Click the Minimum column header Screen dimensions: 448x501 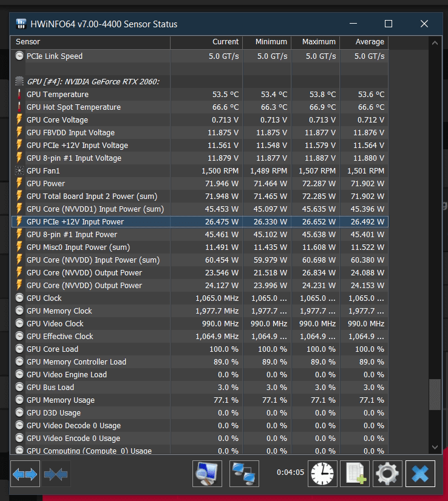pyautogui.click(x=267, y=42)
